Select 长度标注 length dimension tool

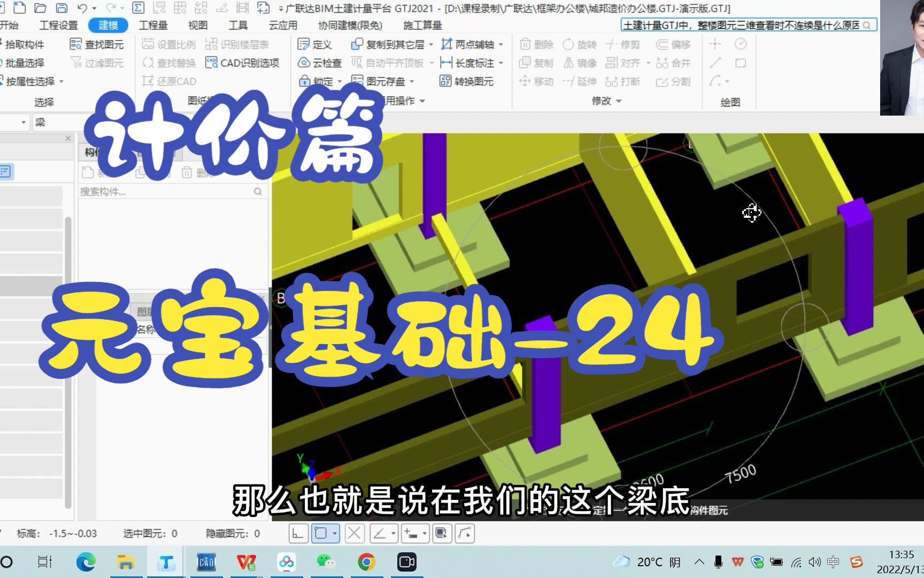pos(467,63)
